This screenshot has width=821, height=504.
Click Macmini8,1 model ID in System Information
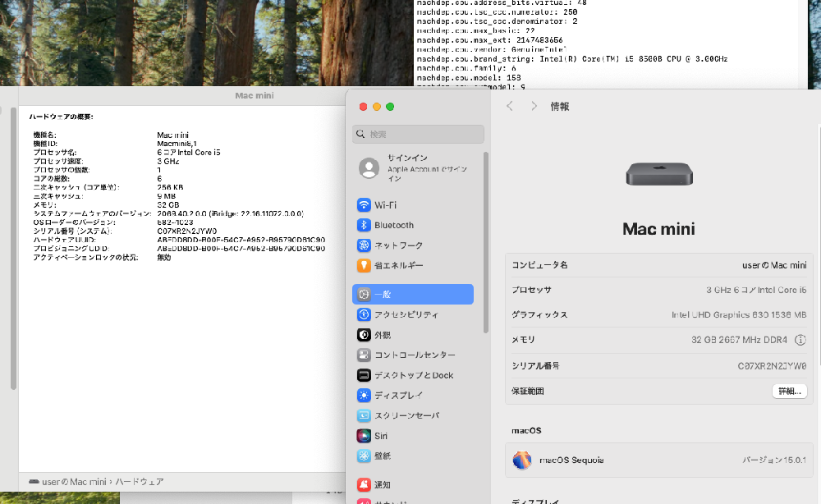pos(177,144)
